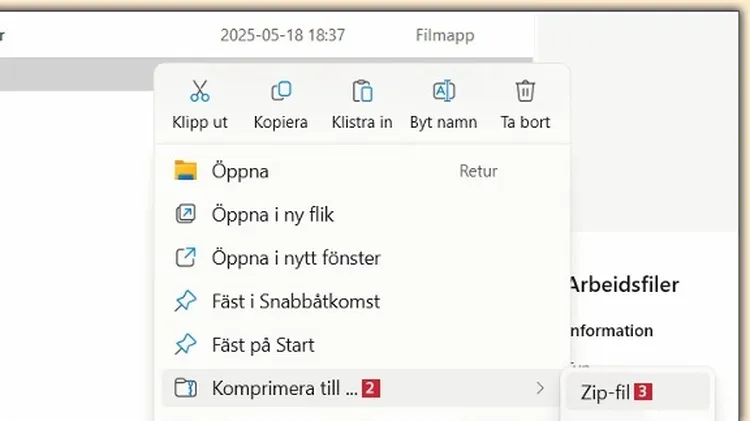The image size is (750, 421).
Task: Click the Kopiera copy icon
Action: point(281,92)
